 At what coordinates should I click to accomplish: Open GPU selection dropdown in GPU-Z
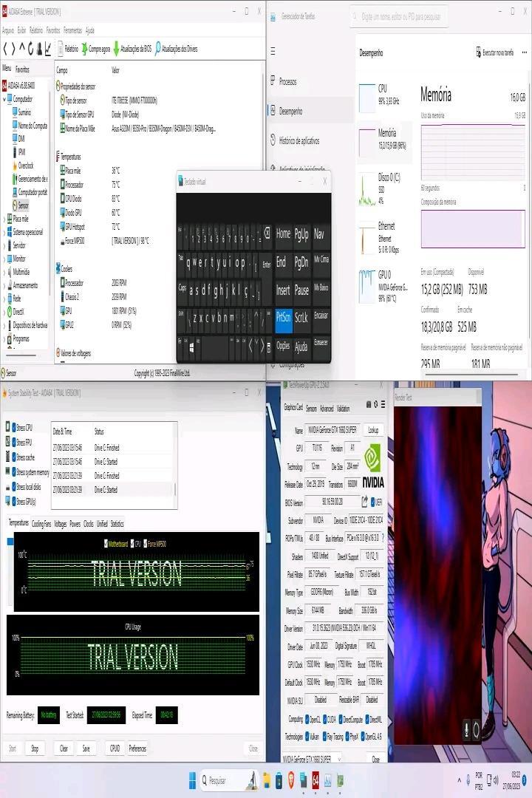312,758
